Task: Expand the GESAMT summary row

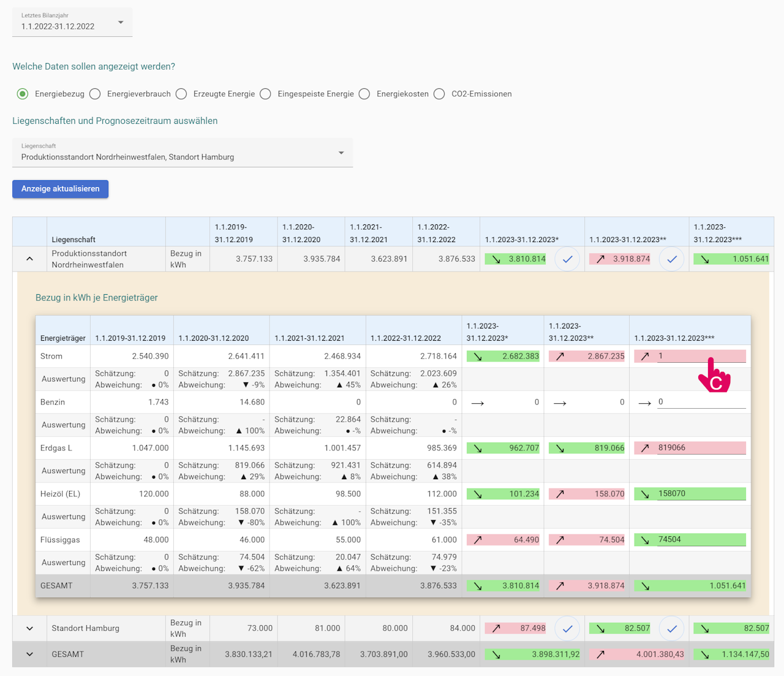Action: (29, 654)
